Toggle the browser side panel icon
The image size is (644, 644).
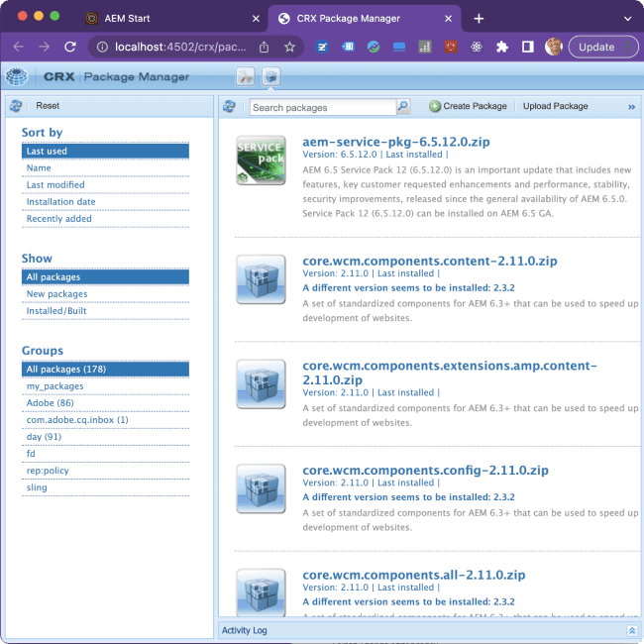528,48
